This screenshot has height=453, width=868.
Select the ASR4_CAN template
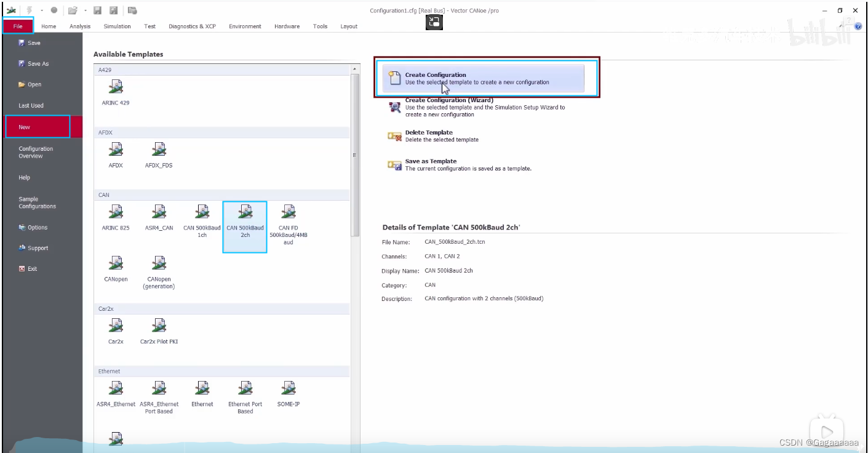coord(159,218)
